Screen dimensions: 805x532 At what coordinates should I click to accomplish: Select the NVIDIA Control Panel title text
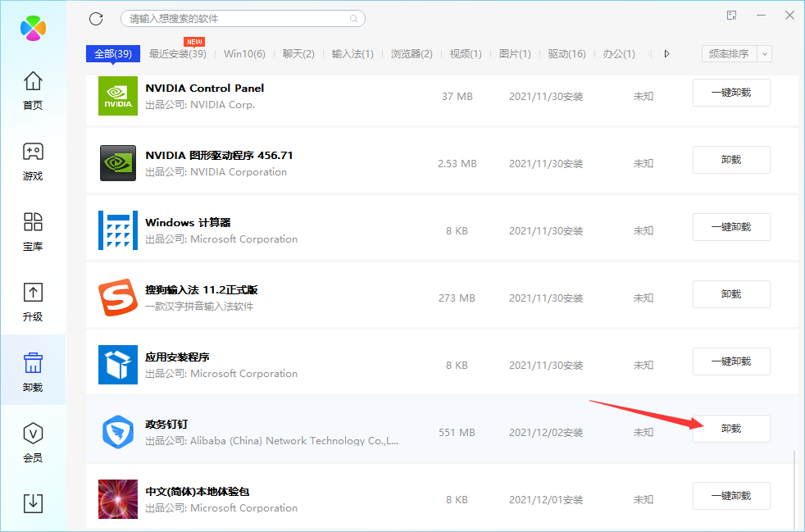(x=205, y=89)
